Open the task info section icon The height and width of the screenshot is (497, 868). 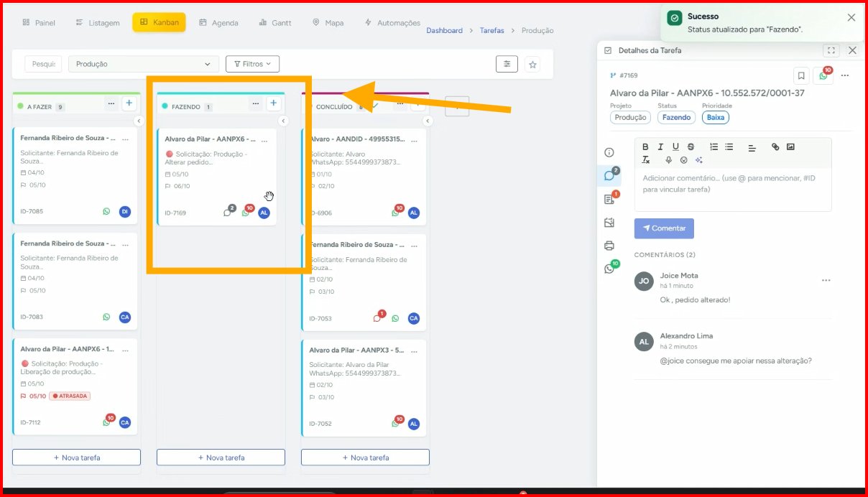pyautogui.click(x=609, y=152)
